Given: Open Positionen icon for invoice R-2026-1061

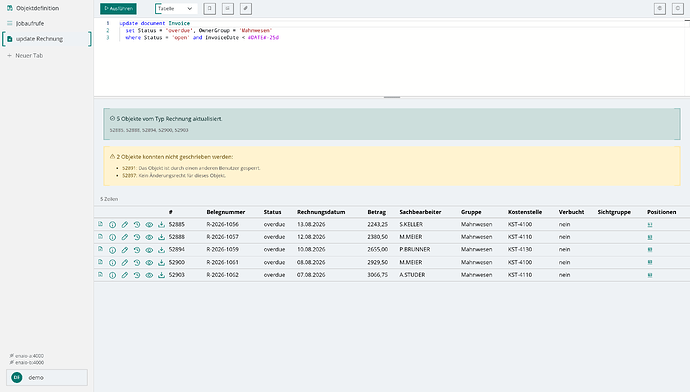Looking at the screenshot, I should [650, 262].
